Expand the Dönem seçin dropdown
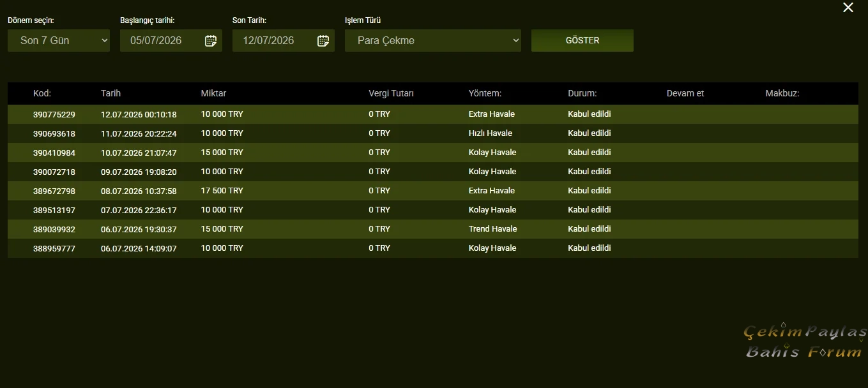Viewport: 868px width, 388px height. (59, 40)
